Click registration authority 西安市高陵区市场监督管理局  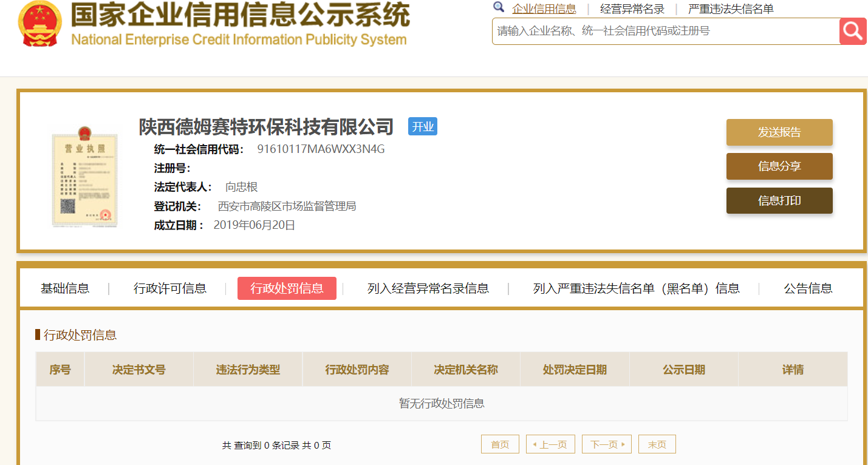click(287, 206)
